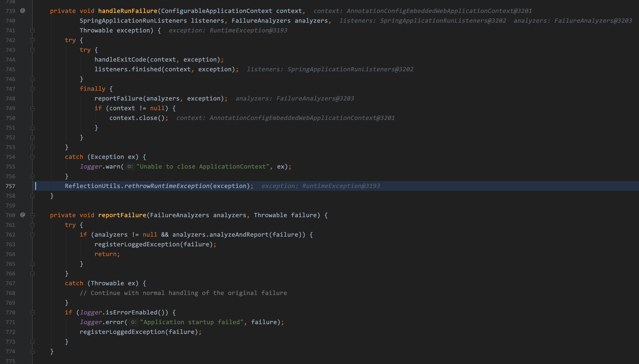Click the FailureAnalyzers parameter type on line 740

(x=261, y=21)
